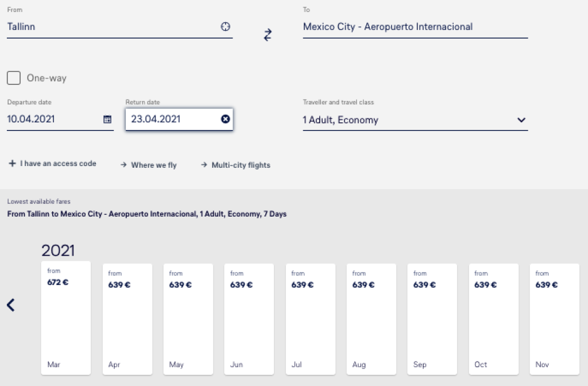Click the locate-me crosshair icon in From field
The height and width of the screenshot is (386, 588).
pos(226,26)
